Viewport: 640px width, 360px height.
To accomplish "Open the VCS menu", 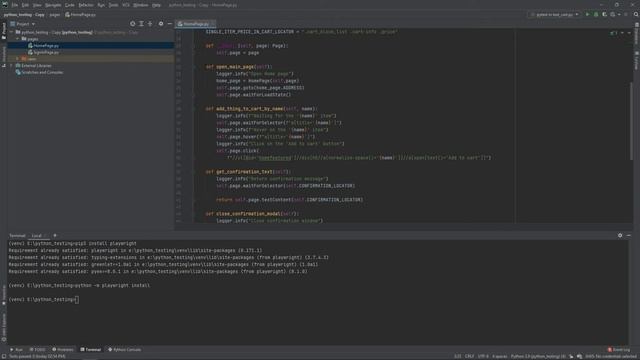I will pyautogui.click(x=126, y=5).
